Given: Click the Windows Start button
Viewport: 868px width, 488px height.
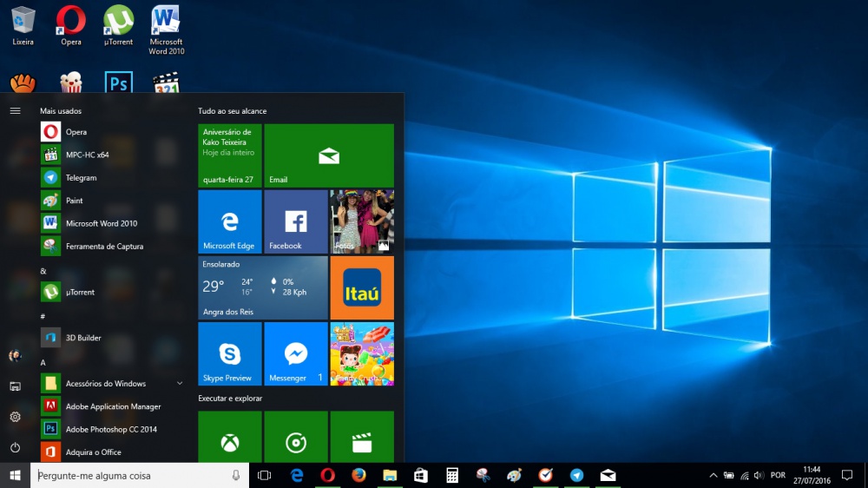Looking at the screenshot, I should click(15, 475).
